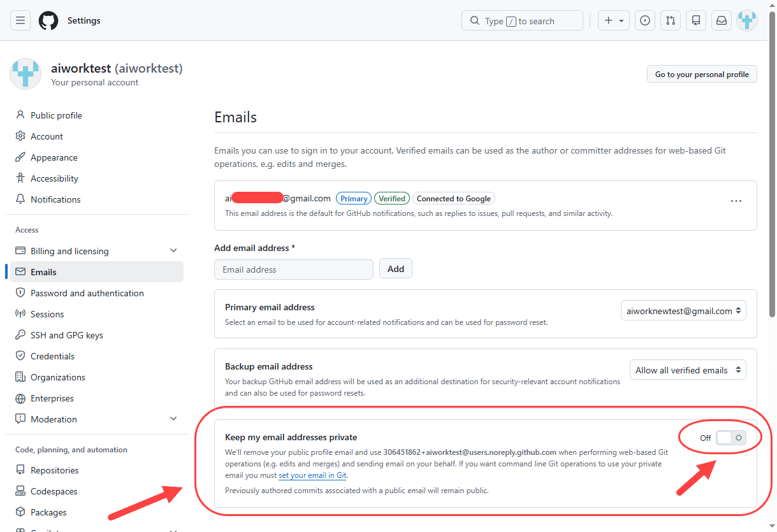Expand the Moderation section chevron
This screenshot has width=777, height=532.
[173, 419]
